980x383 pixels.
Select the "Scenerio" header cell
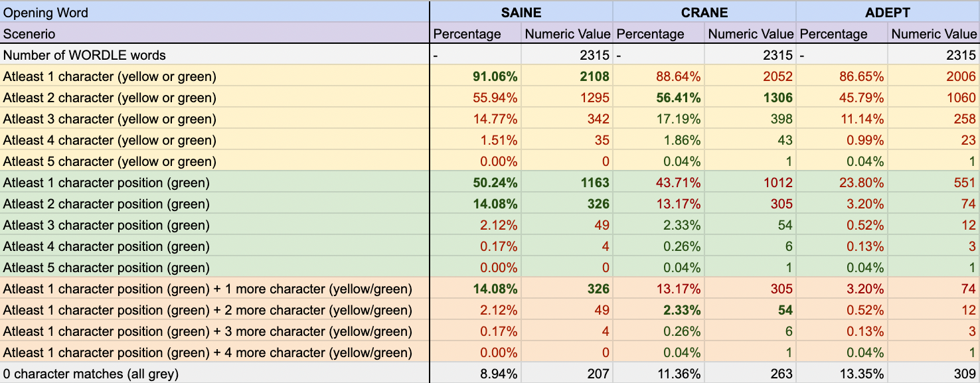point(29,34)
